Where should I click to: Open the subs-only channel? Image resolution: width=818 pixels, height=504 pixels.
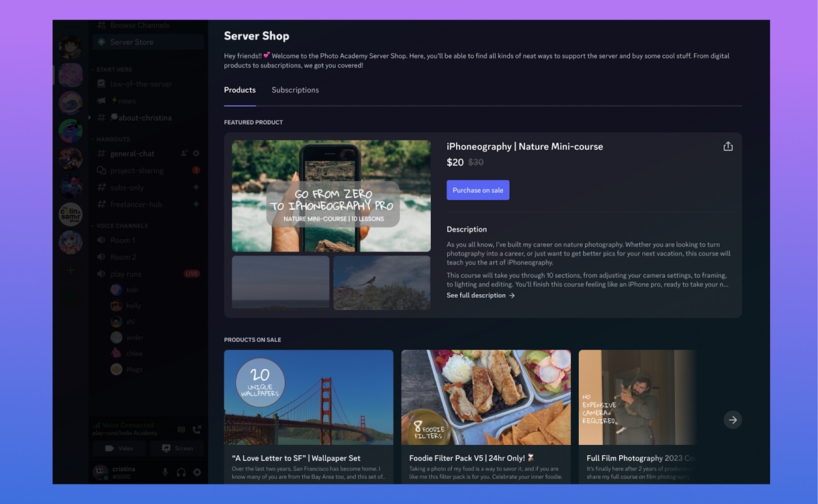148,187
